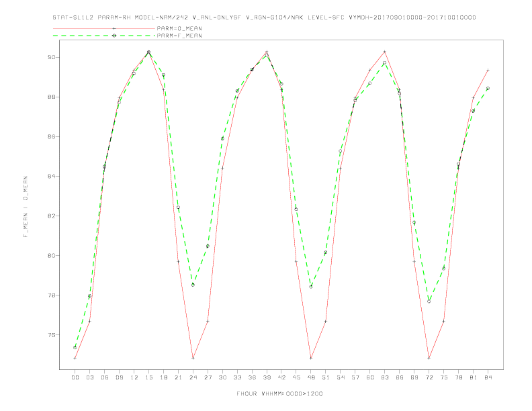The width and height of the screenshot is (532, 411).
Task: Click x-axis tick label 18
Action: [163, 377]
